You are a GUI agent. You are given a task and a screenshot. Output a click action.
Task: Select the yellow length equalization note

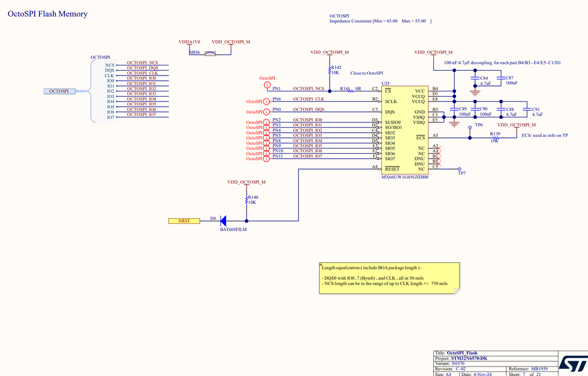389,278
